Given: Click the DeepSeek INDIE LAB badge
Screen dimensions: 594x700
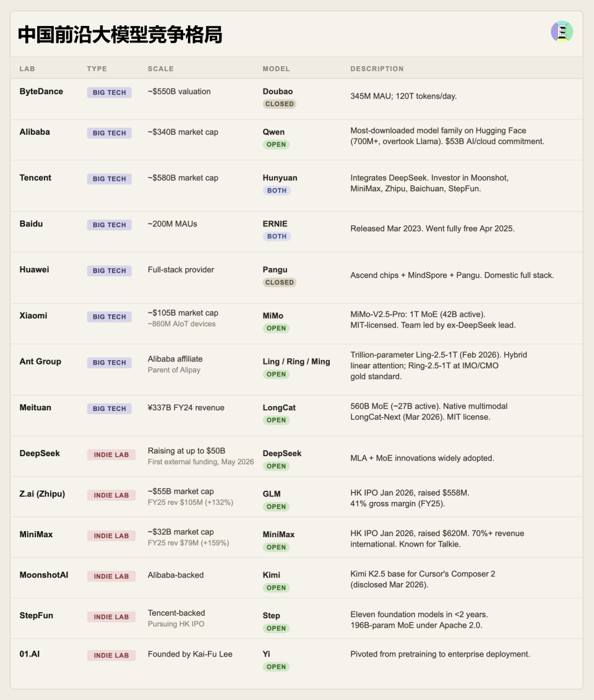Looking at the screenshot, I should pyautogui.click(x=111, y=455).
